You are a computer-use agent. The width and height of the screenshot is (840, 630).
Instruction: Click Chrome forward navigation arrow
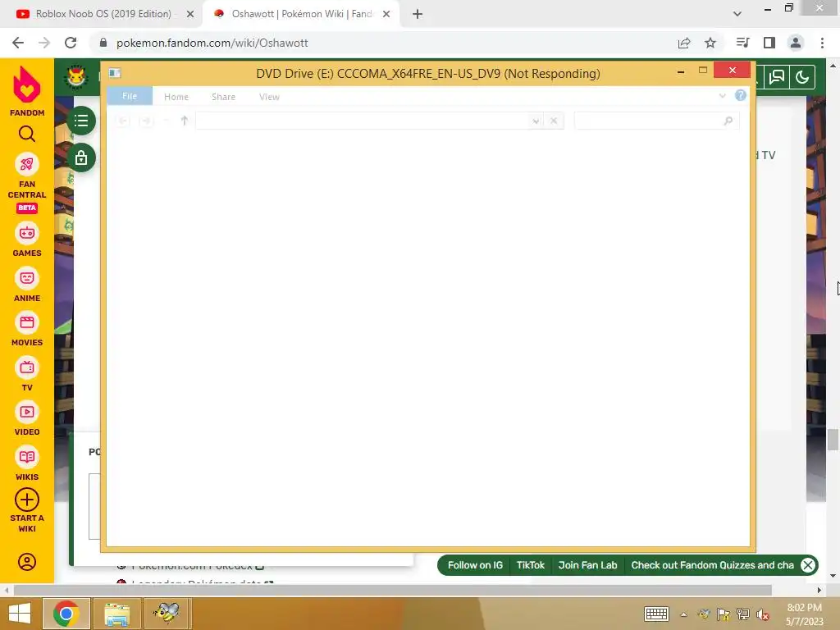click(44, 43)
